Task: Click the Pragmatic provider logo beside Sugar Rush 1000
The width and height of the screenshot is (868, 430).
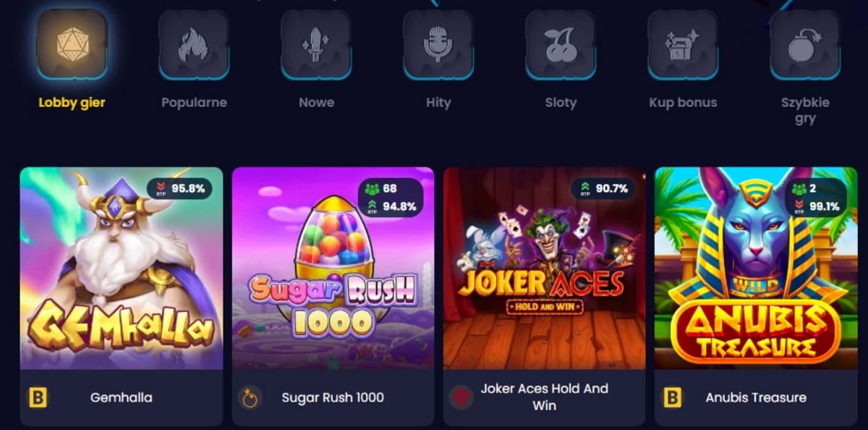Action: [x=250, y=397]
